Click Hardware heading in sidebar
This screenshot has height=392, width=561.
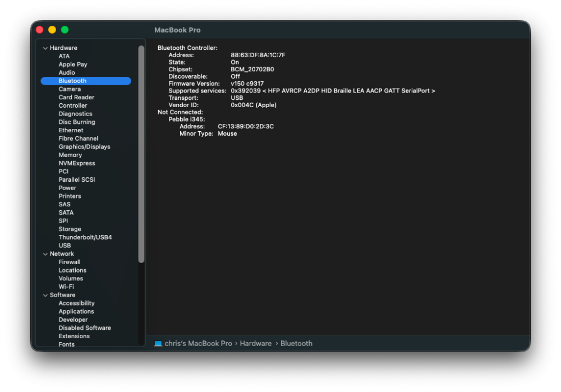pos(64,48)
